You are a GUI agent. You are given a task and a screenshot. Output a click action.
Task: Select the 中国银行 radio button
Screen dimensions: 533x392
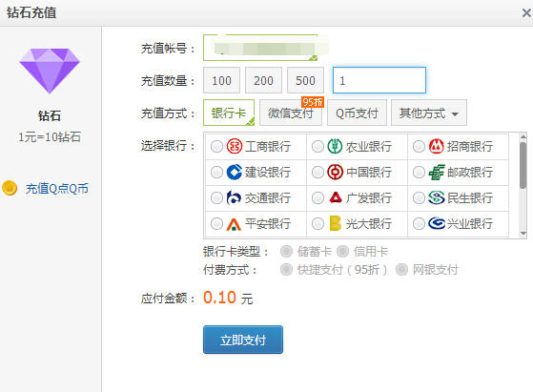point(318,172)
